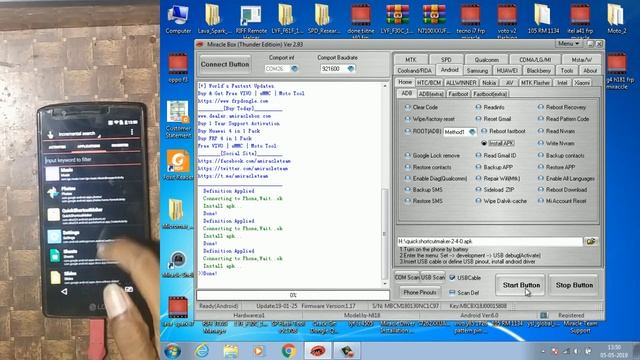Open the Computer desktop icon
Screen dimensions: 640x360
pos(178,18)
